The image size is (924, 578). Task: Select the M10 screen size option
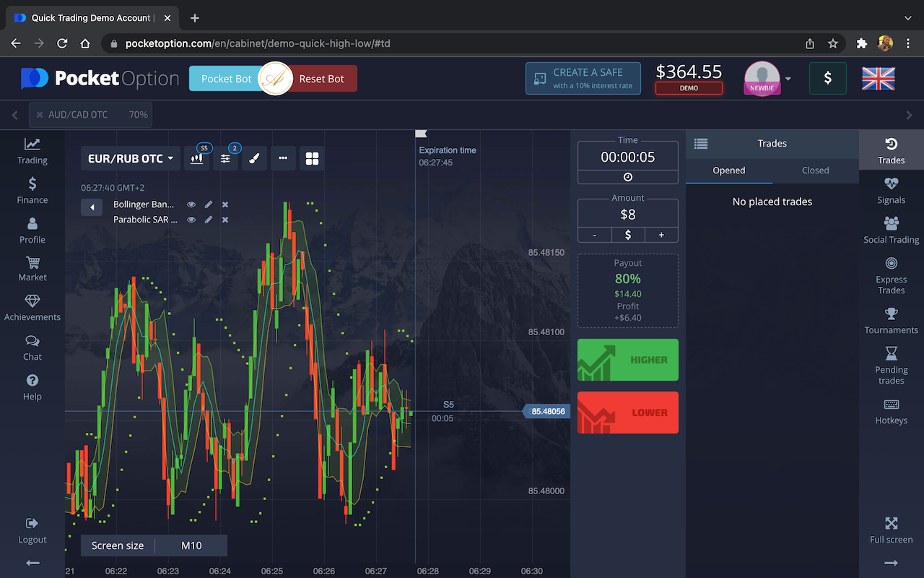point(191,545)
